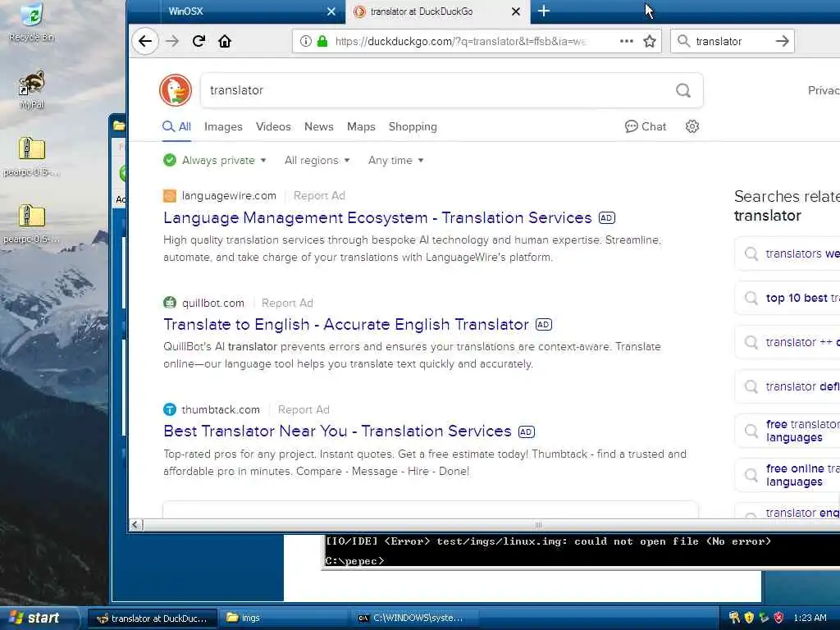Click the DuckDuckGo logo

(176, 90)
